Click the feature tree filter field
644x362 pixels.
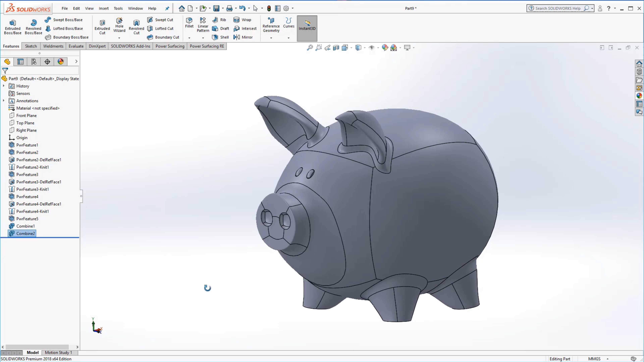pos(40,71)
